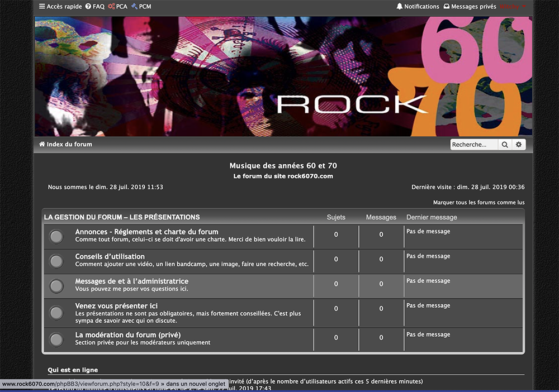The height and width of the screenshot is (392, 559).
Task: Click the question mark icon next to FAQ
Action: [x=88, y=6]
